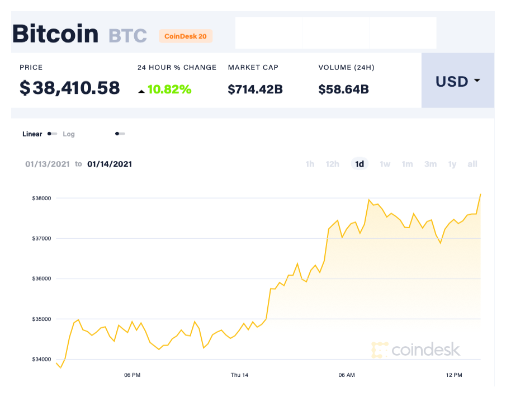The width and height of the screenshot is (506, 420).
Task: Select the 1h timeframe
Action: coord(310,164)
